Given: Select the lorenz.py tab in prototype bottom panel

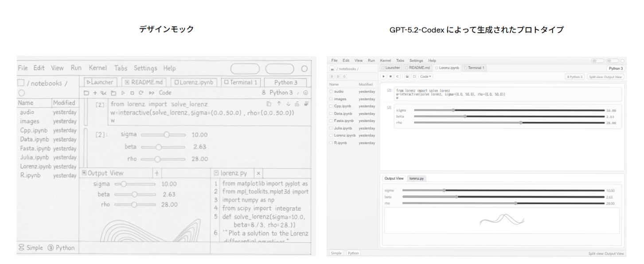Looking at the screenshot, I should 417,178.
